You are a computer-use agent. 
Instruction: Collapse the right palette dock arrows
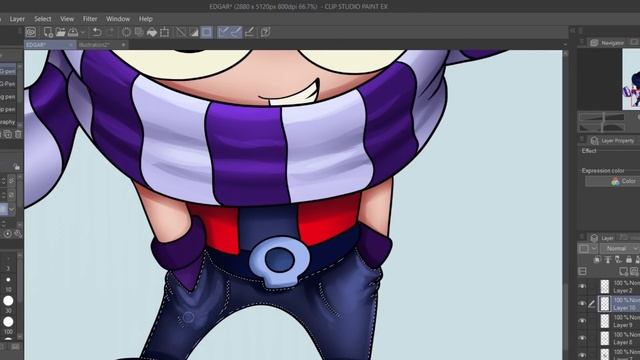(x=573, y=31)
